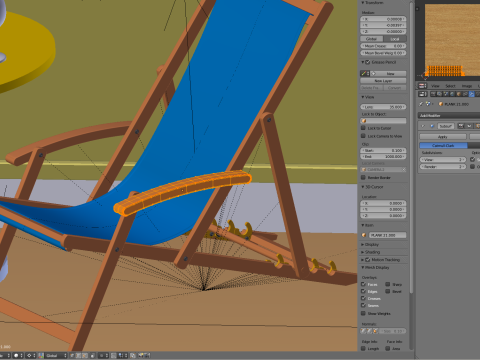Click the Global transform button
The width and height of the screenshot is (480, 360).
tap(372, 39)
